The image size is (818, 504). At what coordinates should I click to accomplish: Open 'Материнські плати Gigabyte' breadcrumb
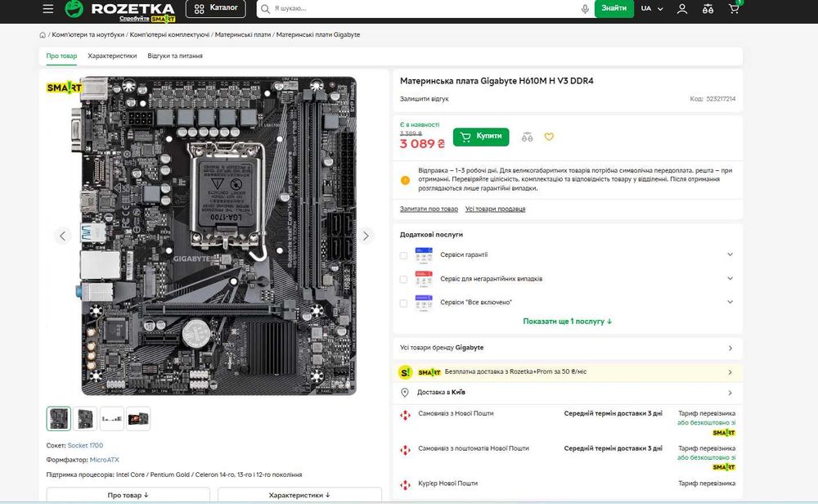(317, 35)
